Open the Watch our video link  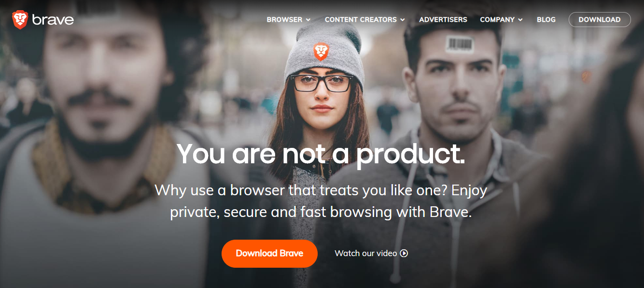[x=371, y=253]
